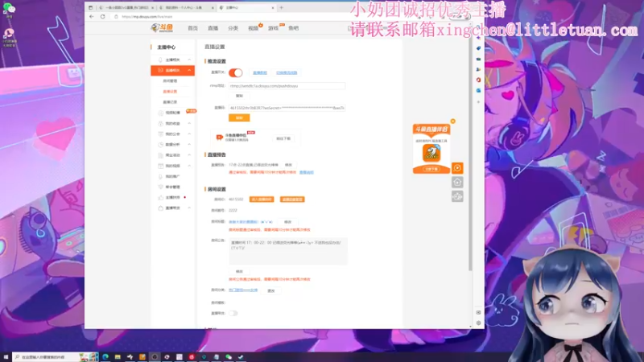Click 修改 below the room announcement box
The width and height of the screenshot is (644, 362).
coord(239,272)
